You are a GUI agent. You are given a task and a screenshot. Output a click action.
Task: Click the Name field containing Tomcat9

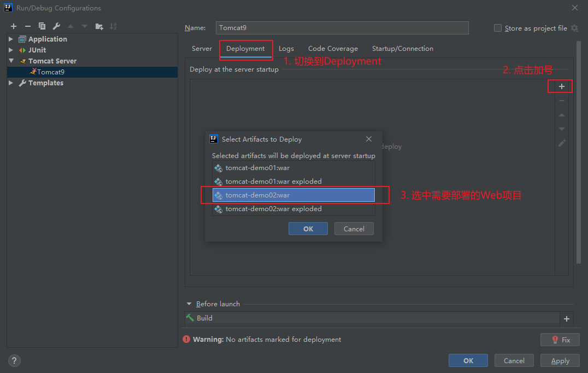342,28
